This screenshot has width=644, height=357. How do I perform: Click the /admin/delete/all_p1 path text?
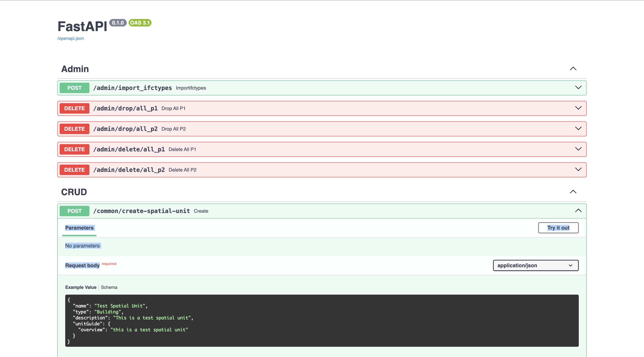coord(129,149)
